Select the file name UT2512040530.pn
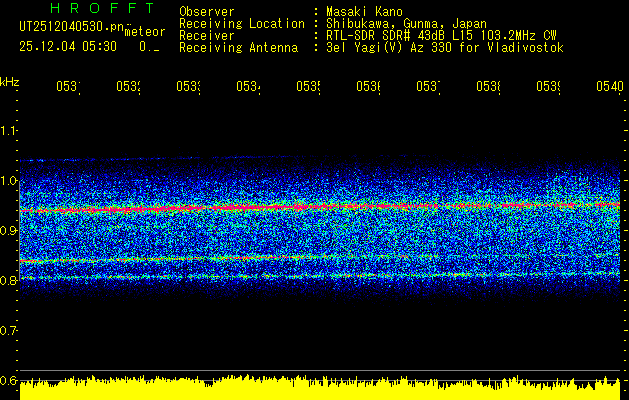The width and height of the screenshot is (629, 400). pyautogui.click(x=71, y=27)
